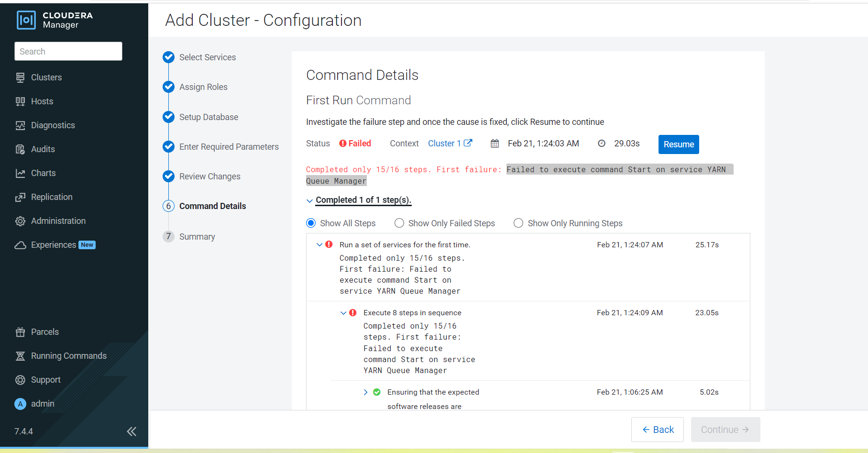Open the Hosts sidebar icon
Viewport: 868px width, 453px height.
pos(20,101)
